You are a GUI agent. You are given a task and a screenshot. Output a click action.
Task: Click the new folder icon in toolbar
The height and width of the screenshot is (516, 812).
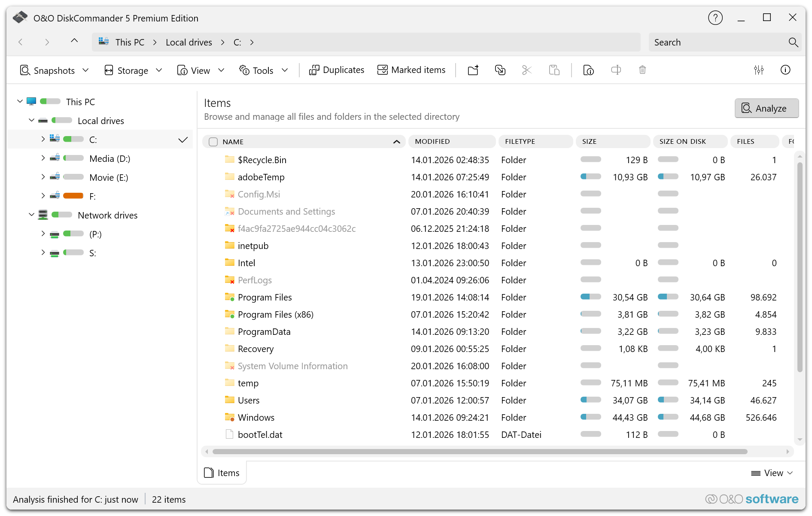pyautogui.click(x=473, y=70)
